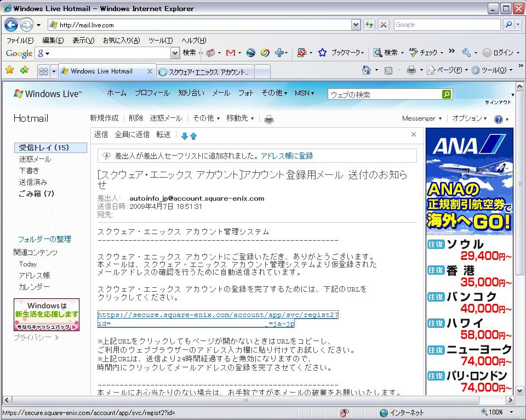Viewport: 526px width, 420px height.
Task: Click the RSS feeds icon in command bar
Action: point(388,70)
